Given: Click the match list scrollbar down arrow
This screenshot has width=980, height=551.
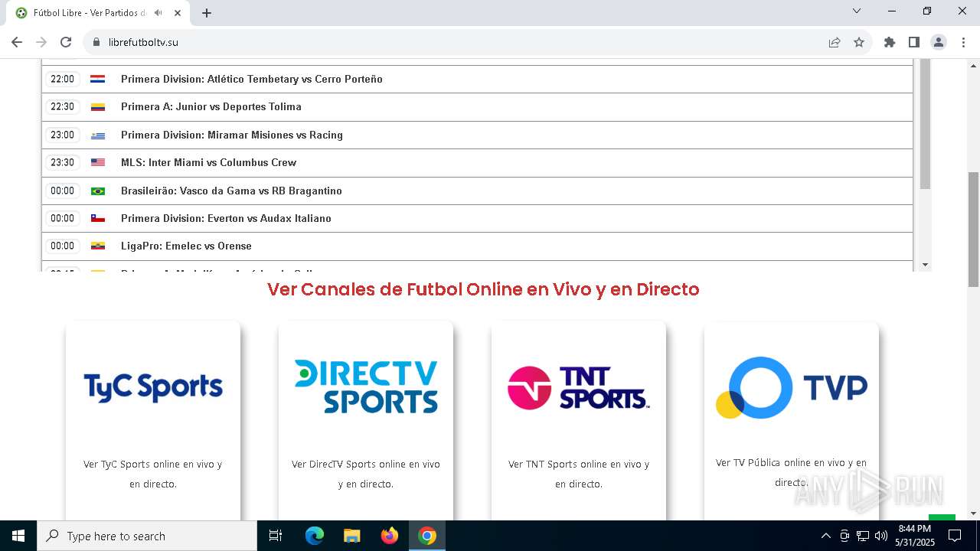Looking at the screenshot, I should [x=925, y=265].
